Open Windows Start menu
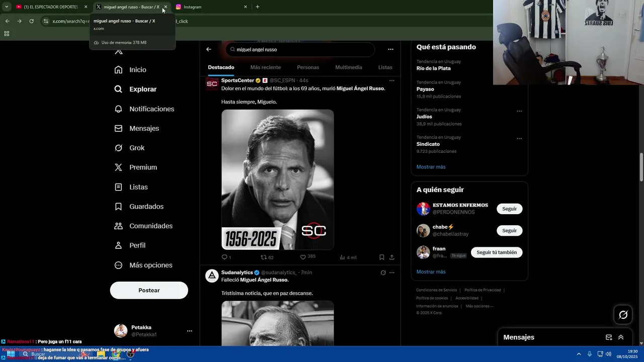The width and height of the screenshot is (644, 362). (x=10, y=354)
